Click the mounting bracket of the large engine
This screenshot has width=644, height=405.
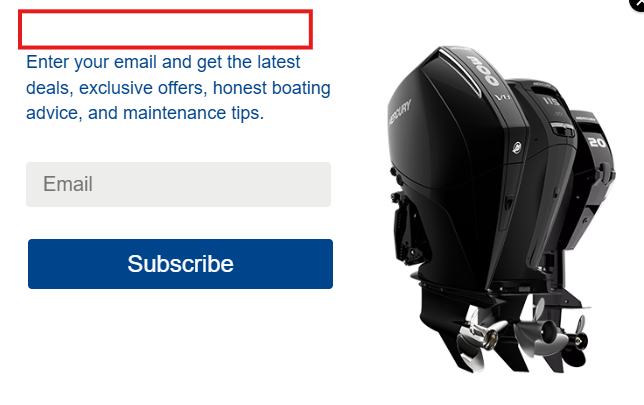click(407, 226)
